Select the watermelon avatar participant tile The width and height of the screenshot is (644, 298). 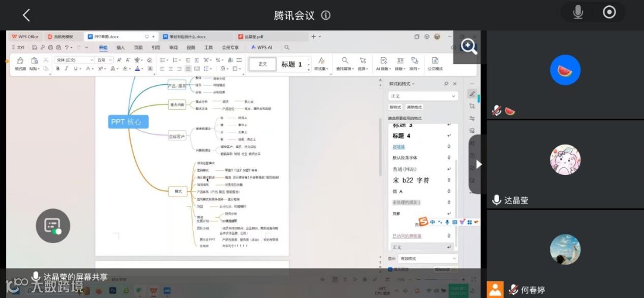[x=565, y=75]
